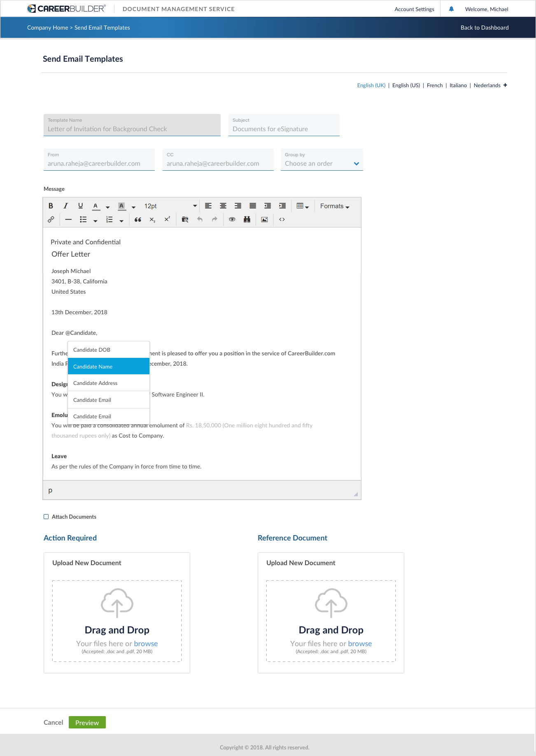Cancel the email template

pyautogui.click(x=54, y=722)
